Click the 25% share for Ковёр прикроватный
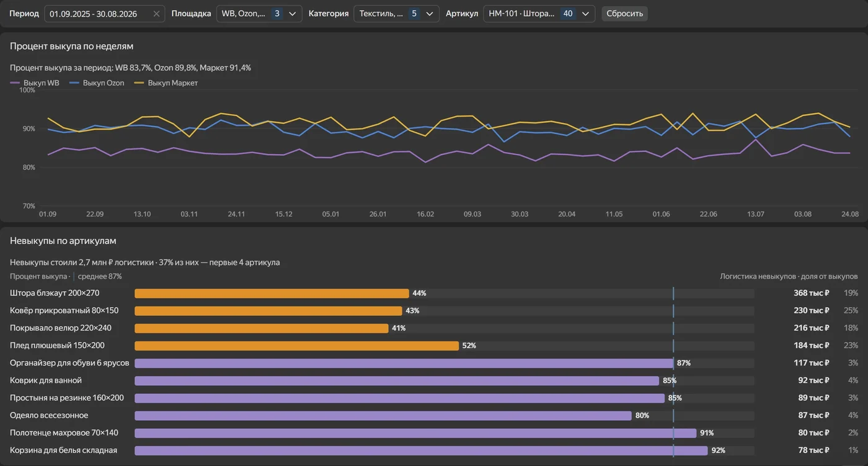868x466 pixels. pos(851,311)
